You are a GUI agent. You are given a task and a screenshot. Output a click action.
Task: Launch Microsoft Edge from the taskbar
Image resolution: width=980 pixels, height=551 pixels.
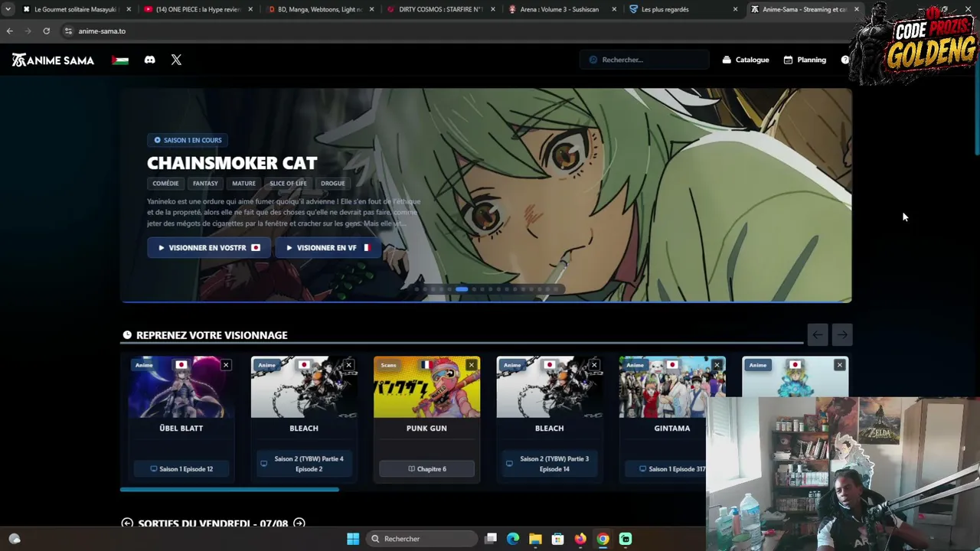pos(513,539)
